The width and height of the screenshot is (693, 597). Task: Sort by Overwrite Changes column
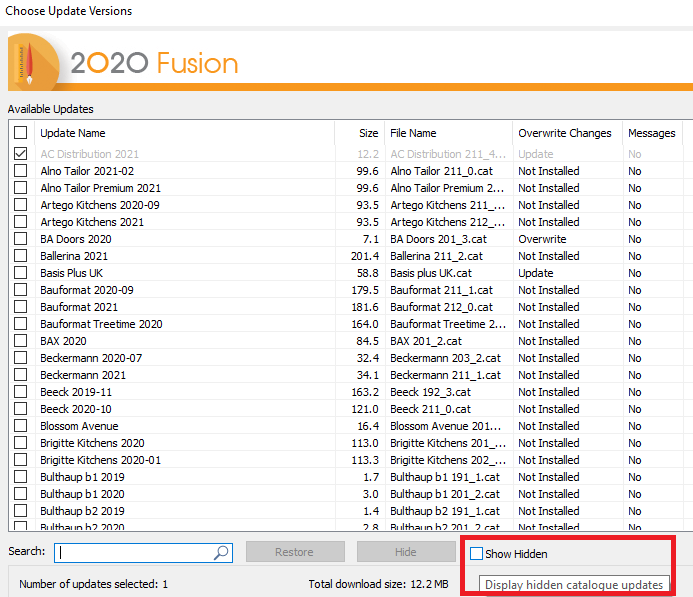(564, 133)
